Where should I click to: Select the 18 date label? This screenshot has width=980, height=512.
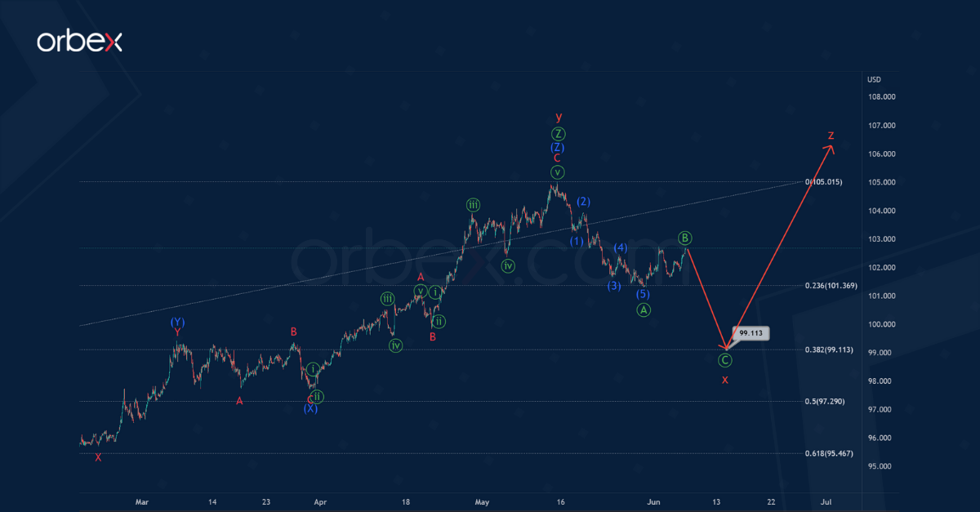tap(406, 501)
